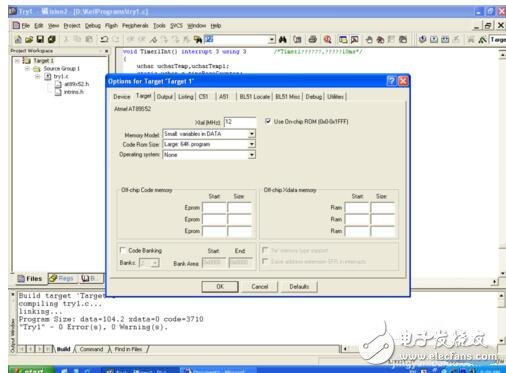506x373 pixels.
Task: Toggle Use On-chip ROM checkbox
Action: [x=268, y=121]
